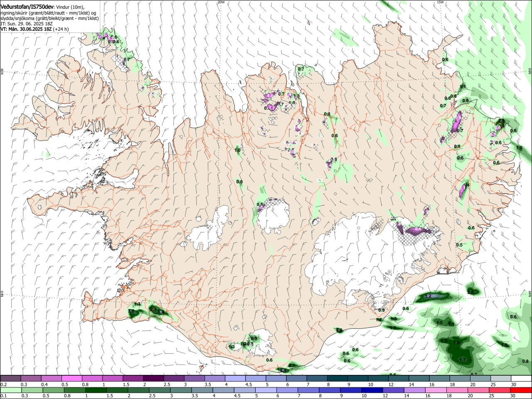
Task: Click upper legend swatch between 8 and 9
Action: [337, 378]
